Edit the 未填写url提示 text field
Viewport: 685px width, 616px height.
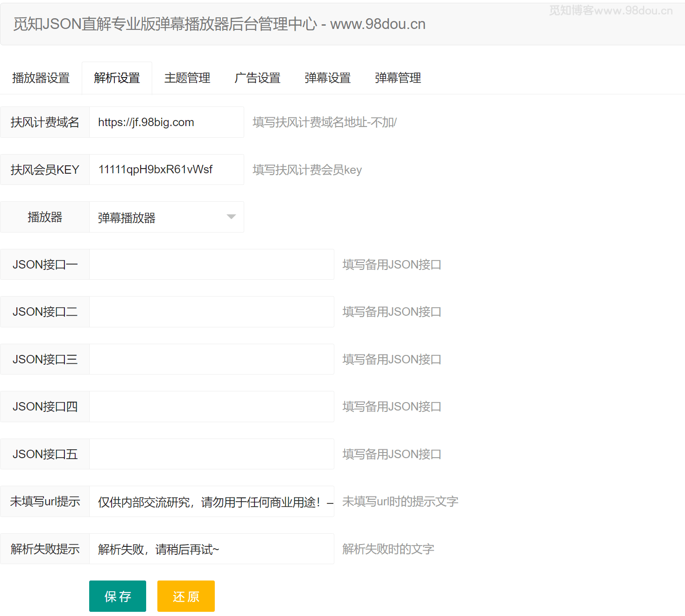coord(212,502)
